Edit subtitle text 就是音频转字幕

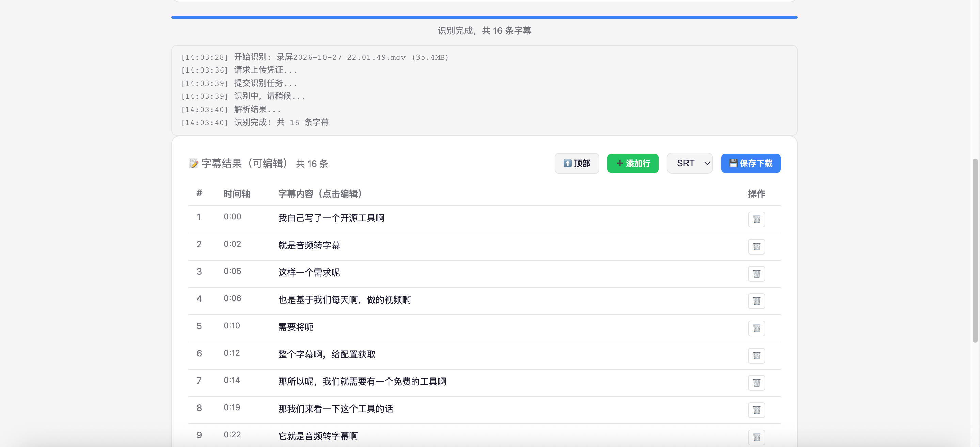(x=309, y=245)
